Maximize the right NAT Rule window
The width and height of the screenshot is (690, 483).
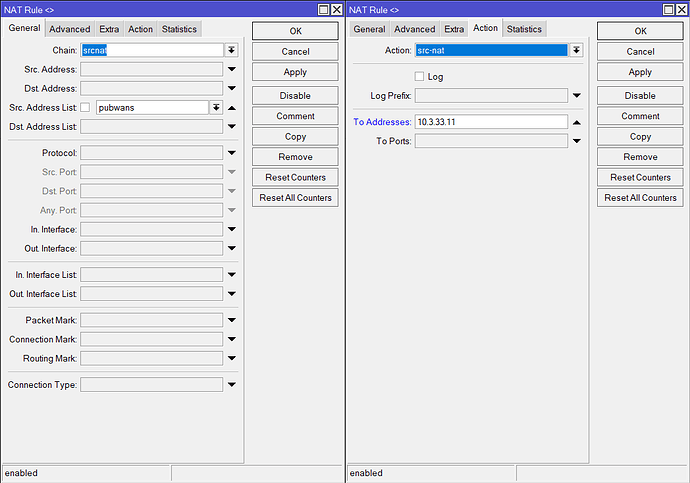[668, 9]
